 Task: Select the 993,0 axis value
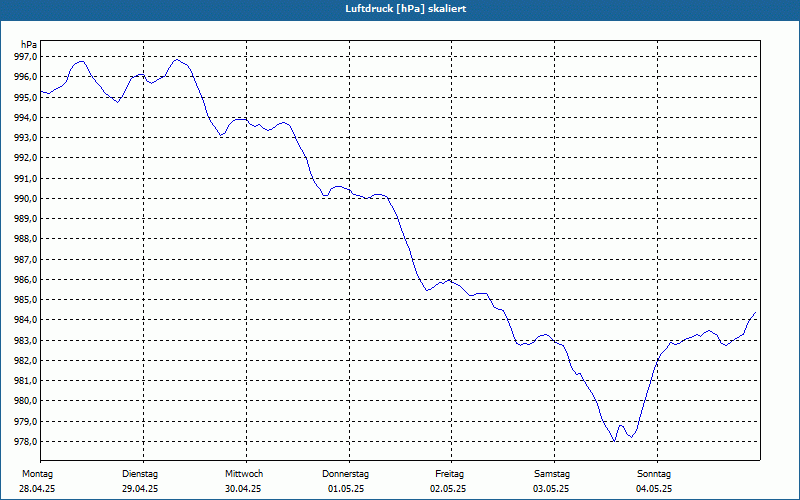(x=26, y=138)
